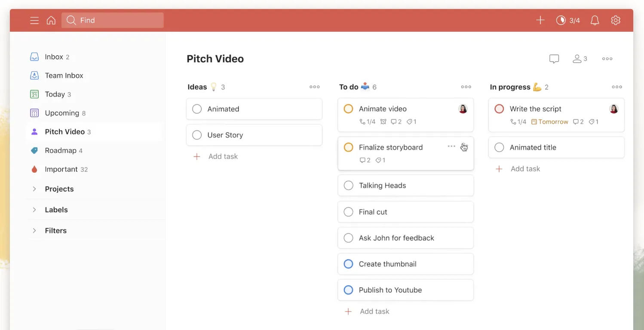Open Important filter in sidebar
This screenshot has height=330, width=644.
(94, 169)
